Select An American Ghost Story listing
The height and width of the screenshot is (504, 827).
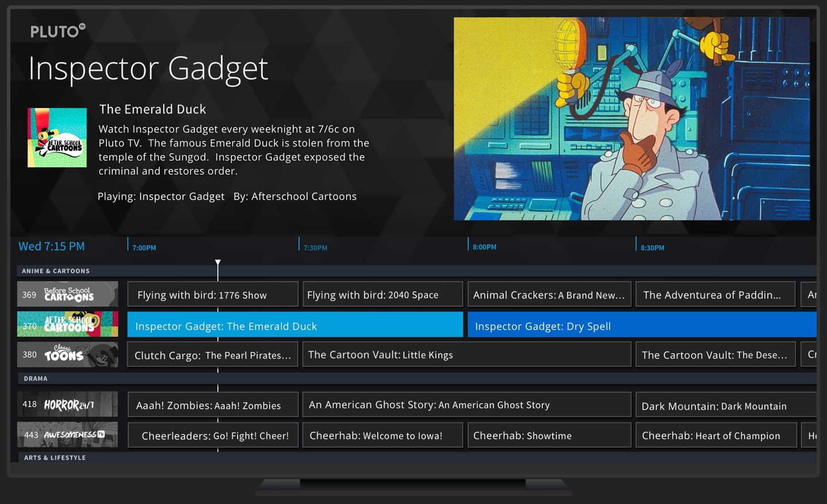(467, 405)
